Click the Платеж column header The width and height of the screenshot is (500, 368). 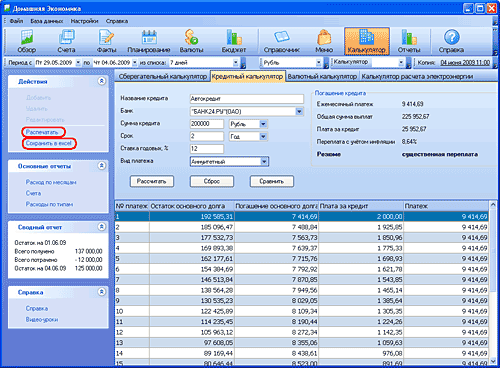pyautogui.click(x=446, y=206)
